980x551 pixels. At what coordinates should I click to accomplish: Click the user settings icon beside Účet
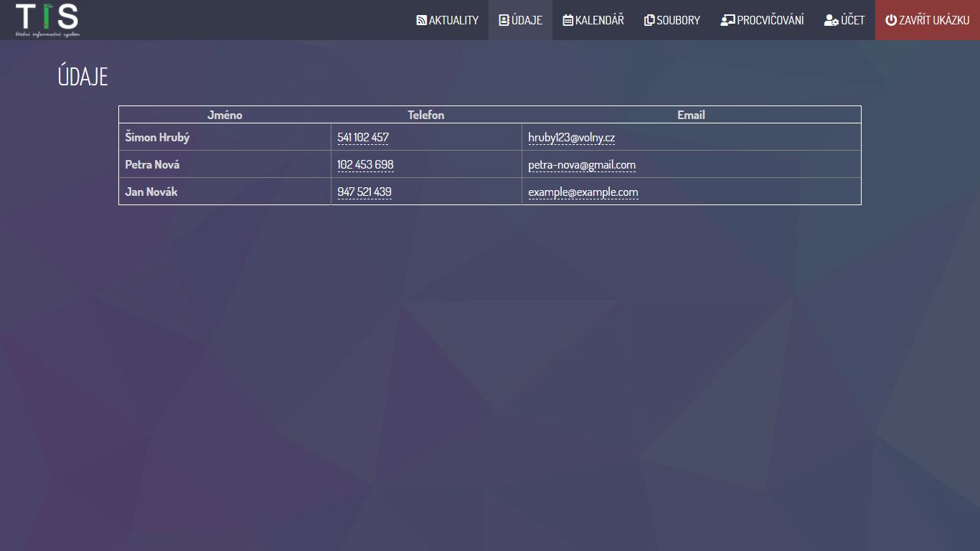pyautogui.click(x=831, y=20)
